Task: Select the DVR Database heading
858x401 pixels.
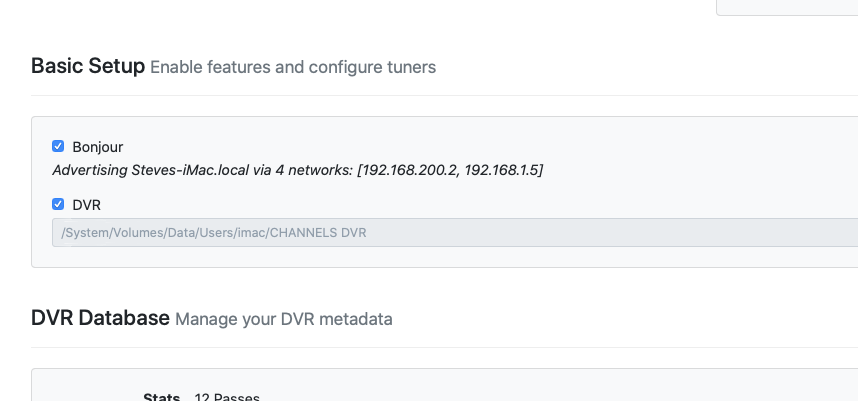Action: [x=100, y=319]
